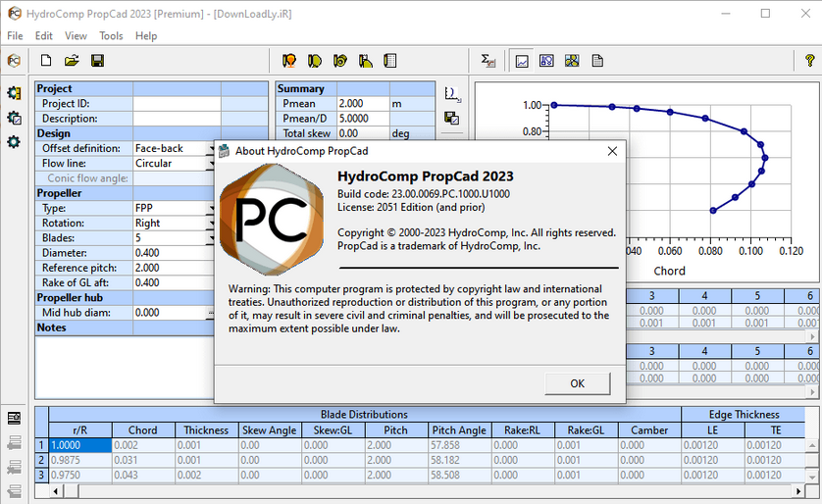Image resolution: width=822 pixels, height=504 pixels.
Task: Click right arrow of Blade Distributions horizontal scrollbar
Action: (798, 491)
